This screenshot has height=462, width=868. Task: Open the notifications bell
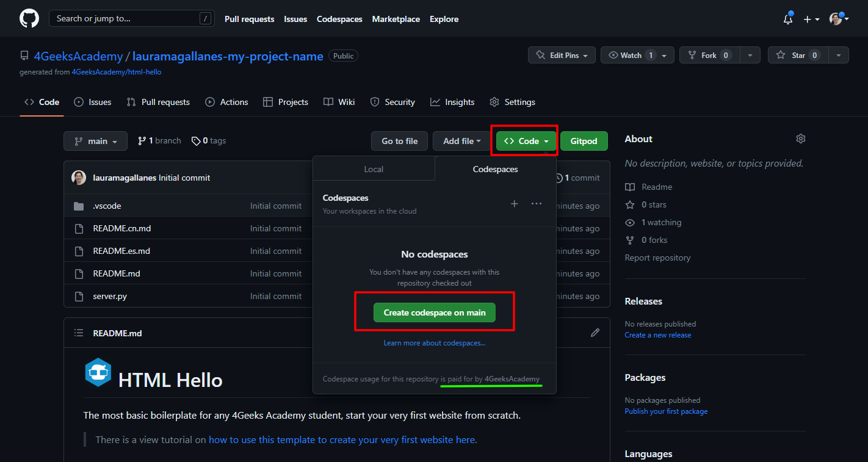click(x=788, y=19)
